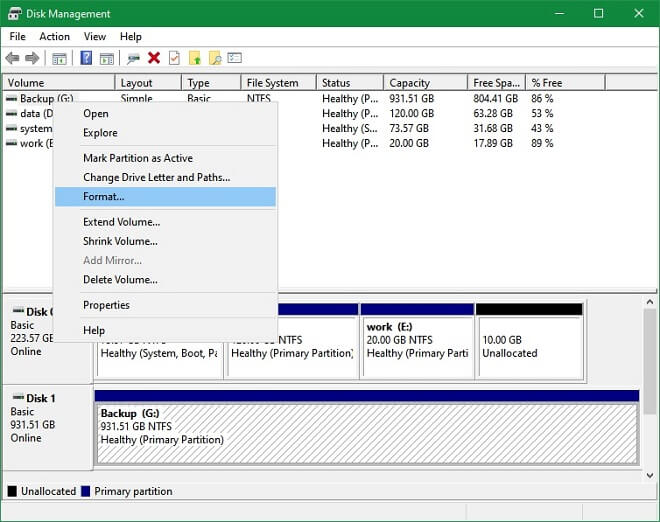Click the folder with magnifier icon
Image resolution: width=660 pixels, height=522 pixels.
215,58
